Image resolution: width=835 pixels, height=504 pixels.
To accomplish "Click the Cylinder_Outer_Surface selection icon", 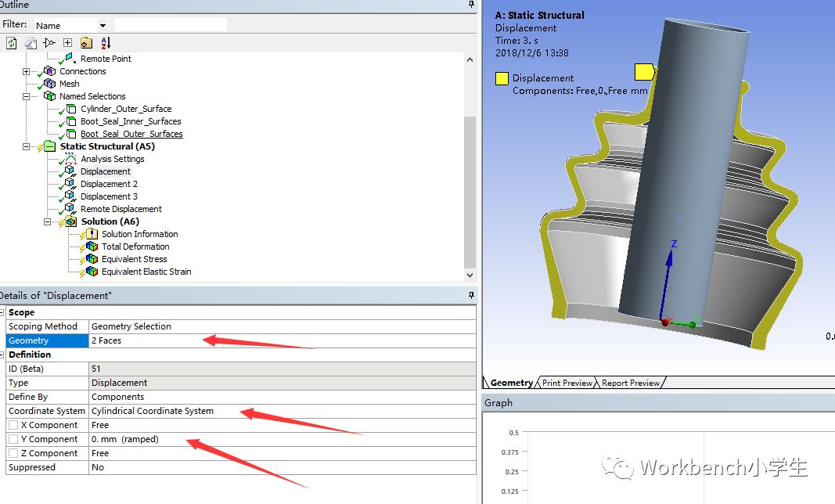I will coord(71,109).
